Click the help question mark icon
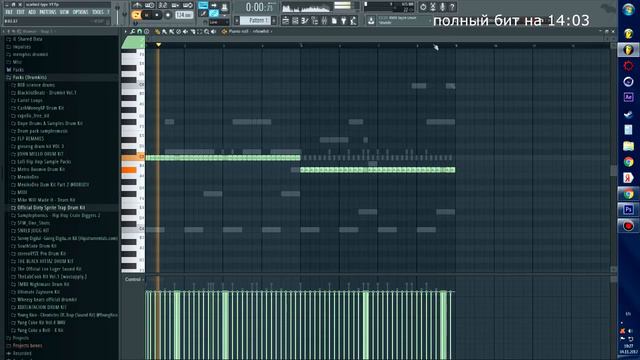640x360 pixels. [452, 7]
